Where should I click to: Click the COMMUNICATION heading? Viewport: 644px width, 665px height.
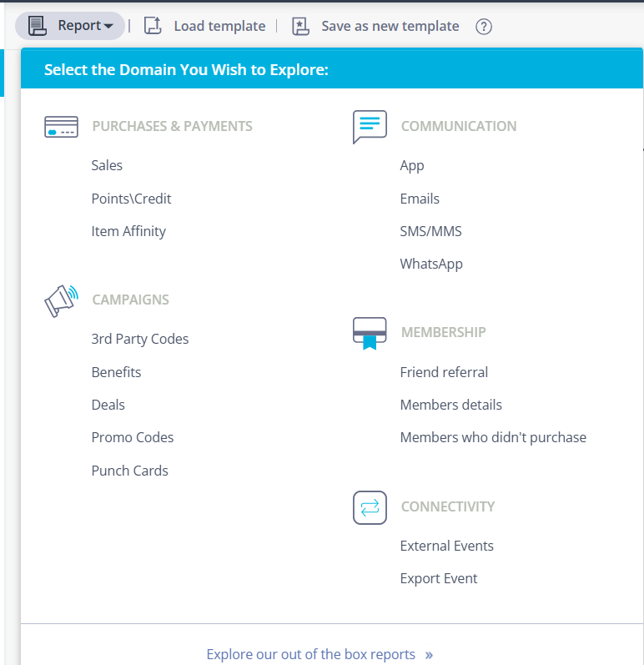(459, 126)
